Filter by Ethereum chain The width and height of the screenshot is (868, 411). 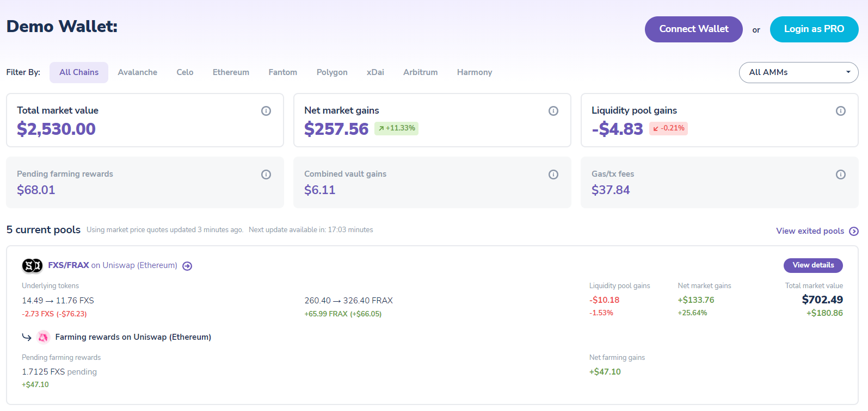coord(231,72)
